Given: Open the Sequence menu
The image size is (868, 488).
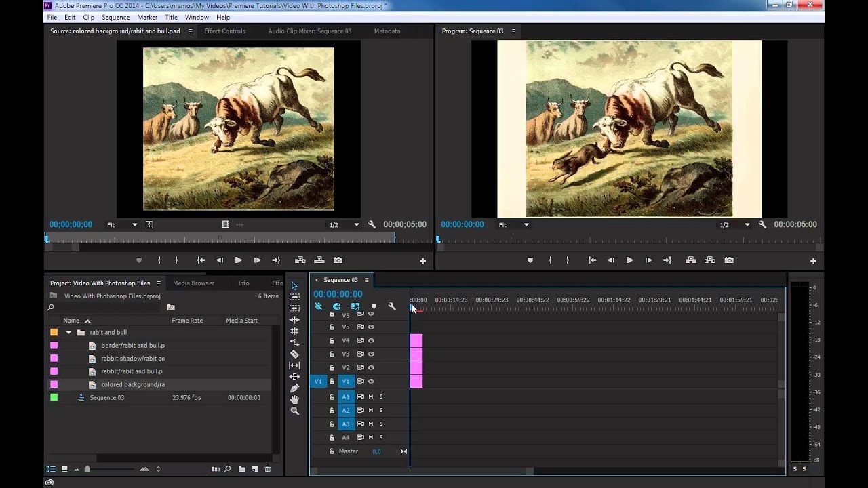Looking at the screenshot, I should pyautogui.click(x=115, y=17).
